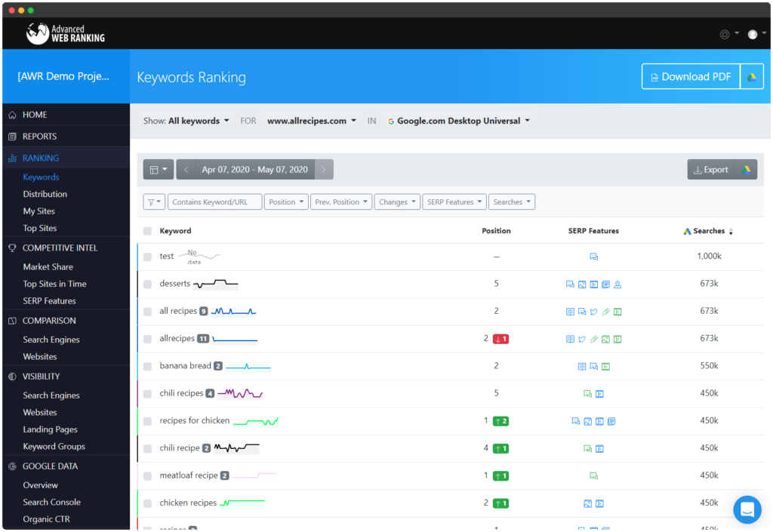Click green +2 badge for recipes for chicken

click(x=501, y=421)
